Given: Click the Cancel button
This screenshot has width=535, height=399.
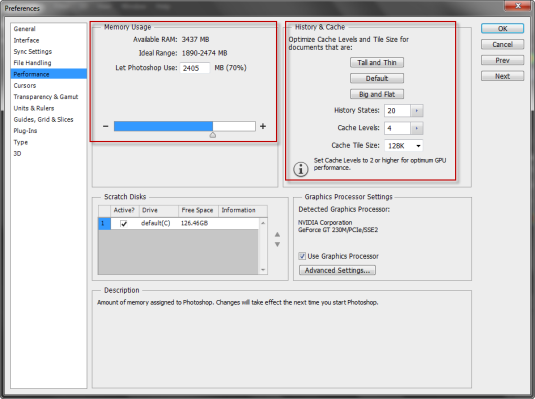Looking at the screenshot, I should tap(502, 45).
